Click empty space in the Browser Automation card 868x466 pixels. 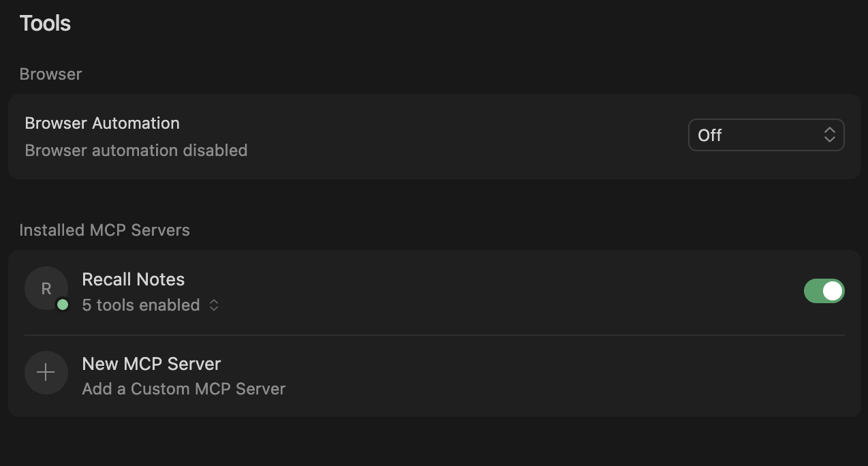463,136
